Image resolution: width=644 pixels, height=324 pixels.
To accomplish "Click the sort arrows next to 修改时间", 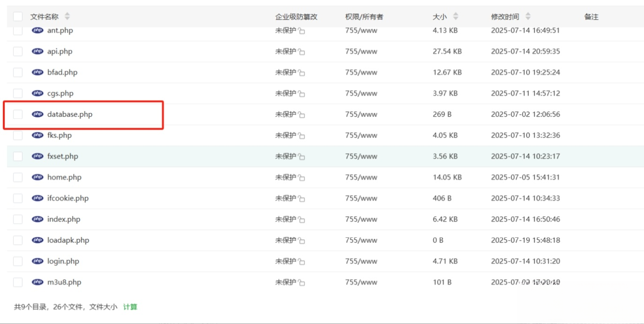I will click(x=529, y=16).
